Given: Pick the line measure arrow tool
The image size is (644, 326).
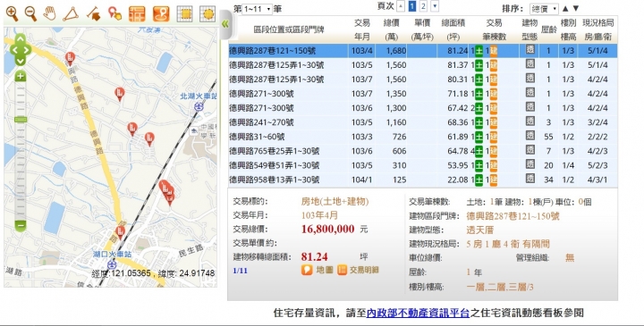Looking at the screenshot, I should pyautogui.click(x=94, y=14).
